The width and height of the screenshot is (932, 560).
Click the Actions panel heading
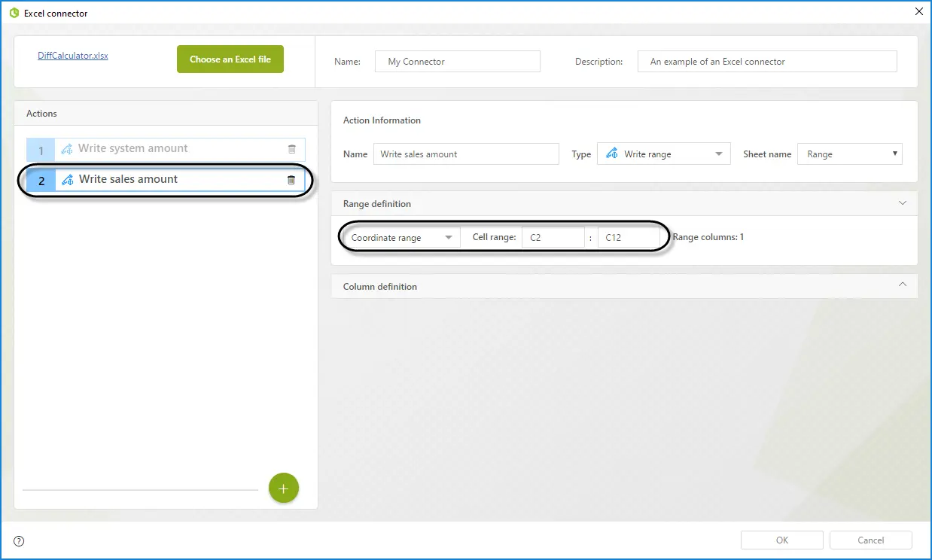pos(42,114)
